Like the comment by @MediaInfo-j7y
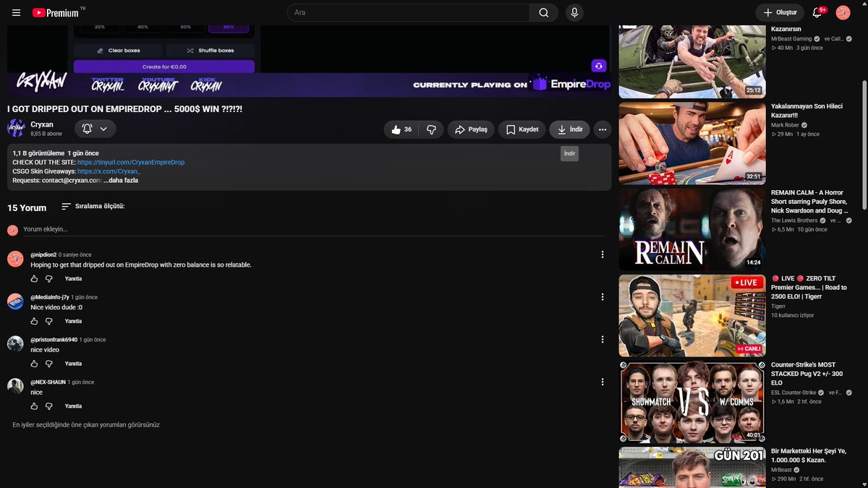The image size is (868, 488). (x=34, y=321)
